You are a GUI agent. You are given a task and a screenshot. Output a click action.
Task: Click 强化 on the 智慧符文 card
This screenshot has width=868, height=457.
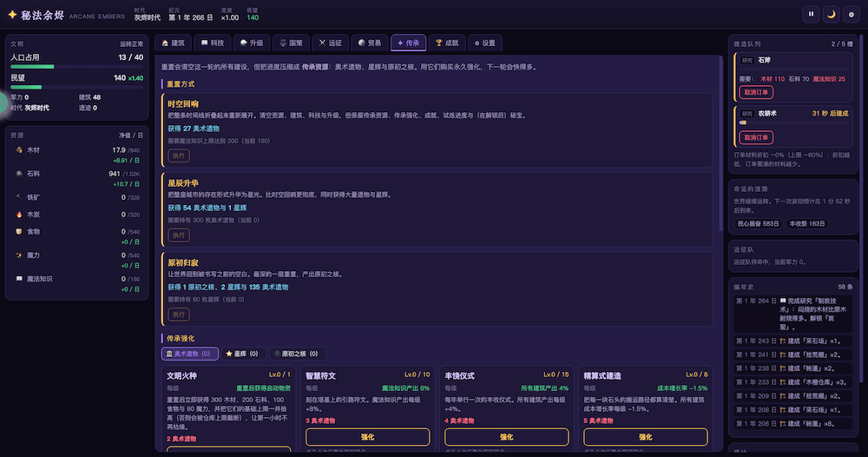coord(367,437)
